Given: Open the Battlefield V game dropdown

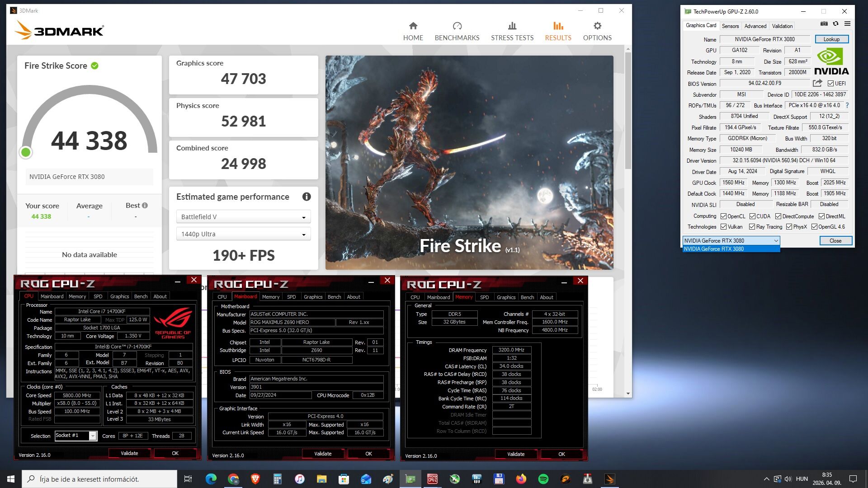Looking at the screenshot, I should (243, 217).
